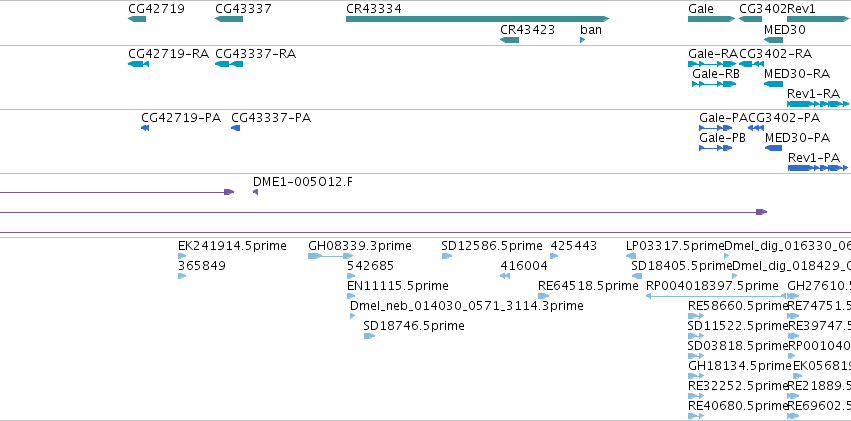Click the LP03317.5prime EST arrow

coord(631,256)
